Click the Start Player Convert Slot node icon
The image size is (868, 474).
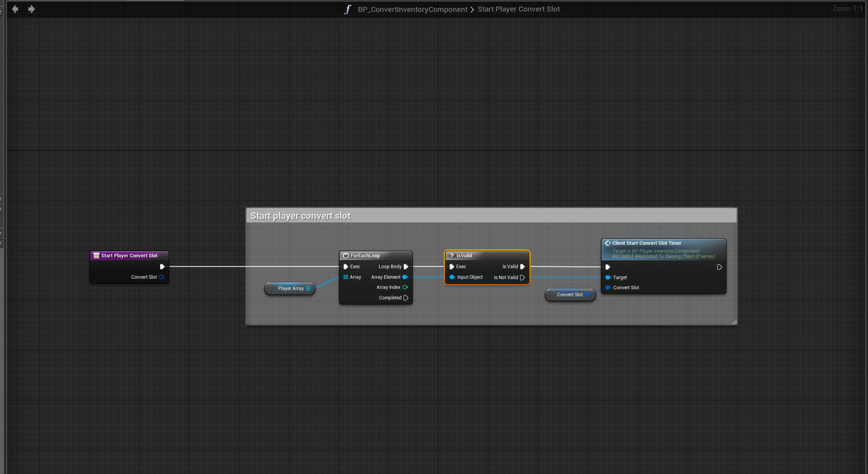pos(96,256)
